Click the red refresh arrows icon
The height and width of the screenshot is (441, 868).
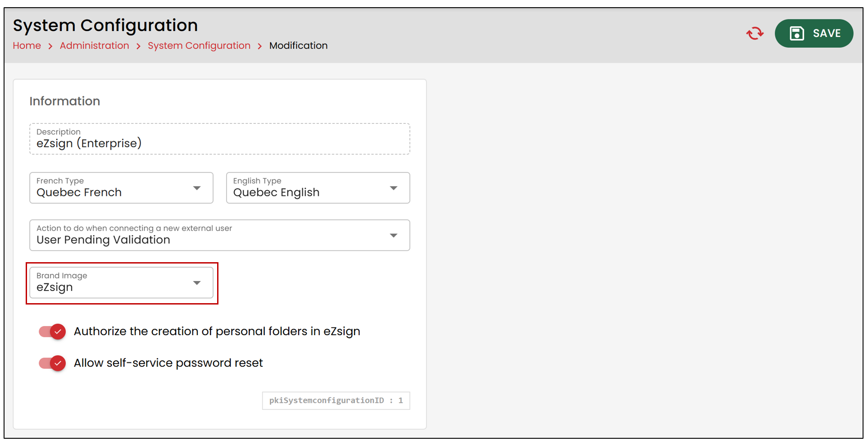(x=754, y=33)
